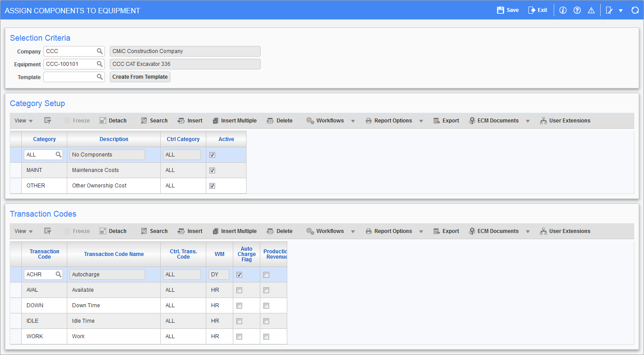Click the Transaction Code Name column header

click(x=114, y=254)
